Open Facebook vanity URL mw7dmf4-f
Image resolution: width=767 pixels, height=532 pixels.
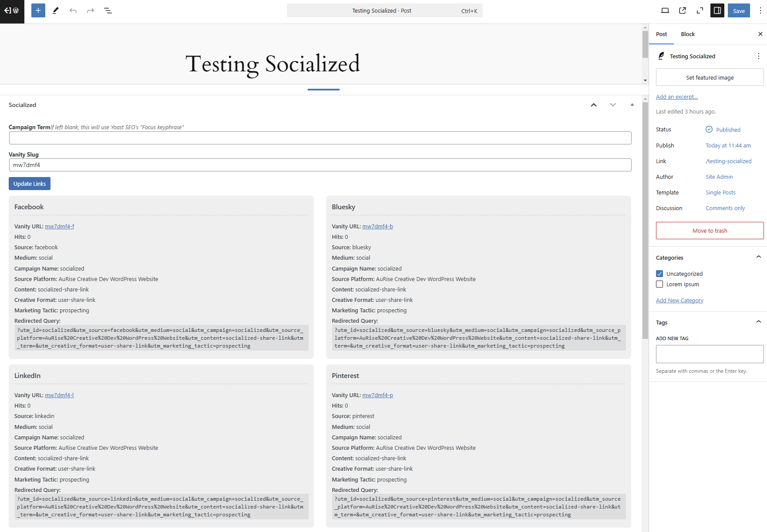coord(60,226)
